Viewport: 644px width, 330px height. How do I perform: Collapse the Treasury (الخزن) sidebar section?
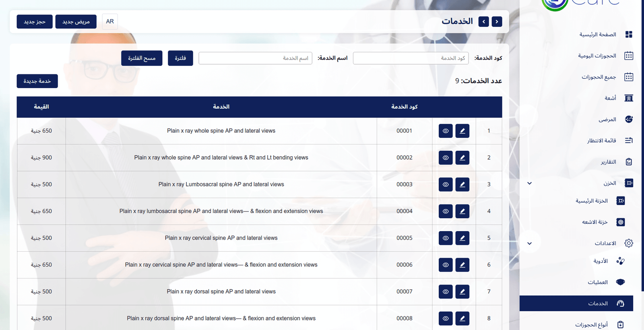click(530, 183)
